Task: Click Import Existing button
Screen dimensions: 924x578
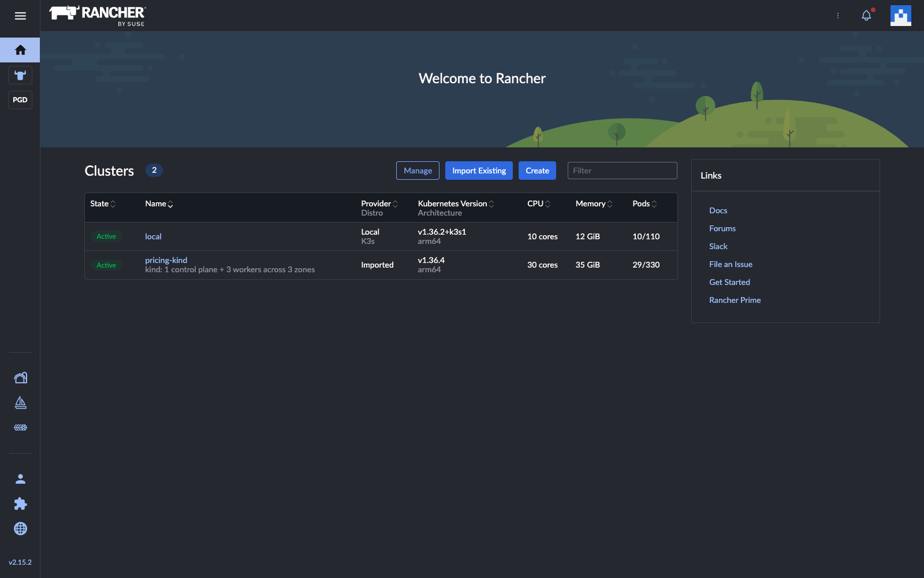Action: coord(479,171)
